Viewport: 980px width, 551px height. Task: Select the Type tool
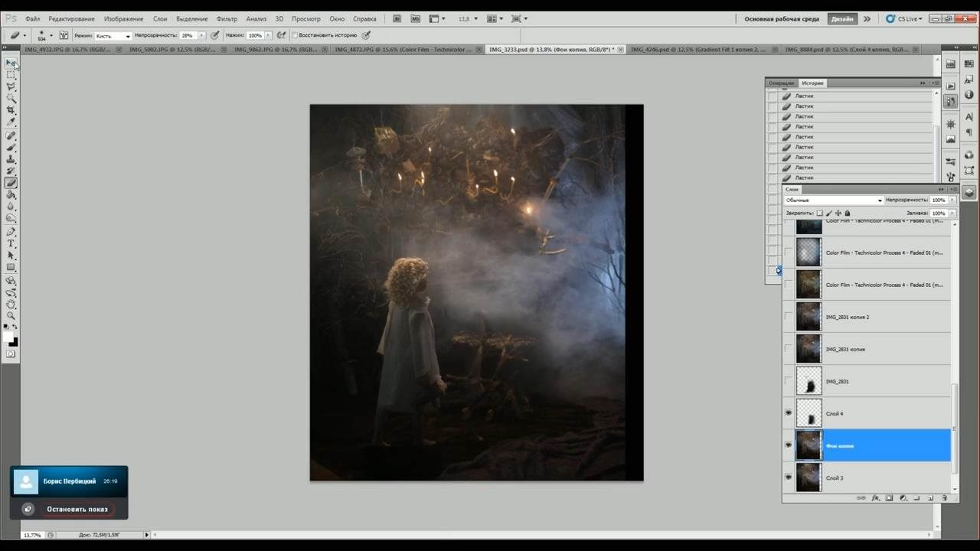tap(11, 243)
